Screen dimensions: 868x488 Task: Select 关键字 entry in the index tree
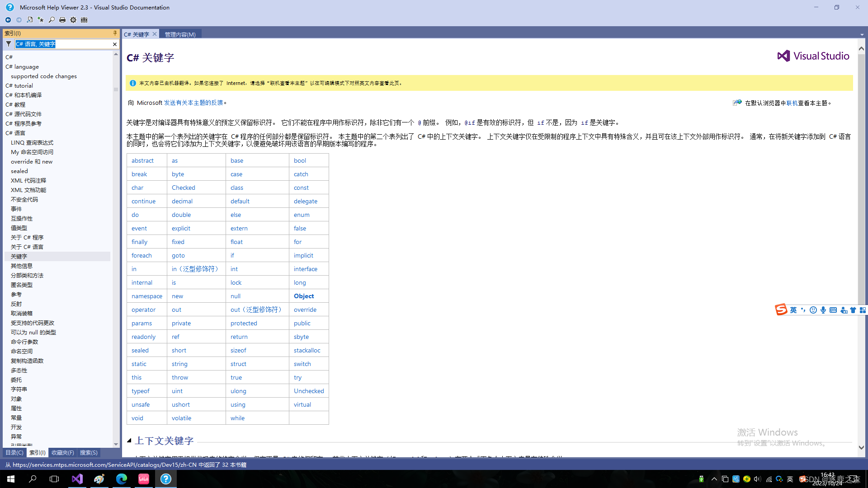coord(19,256)
